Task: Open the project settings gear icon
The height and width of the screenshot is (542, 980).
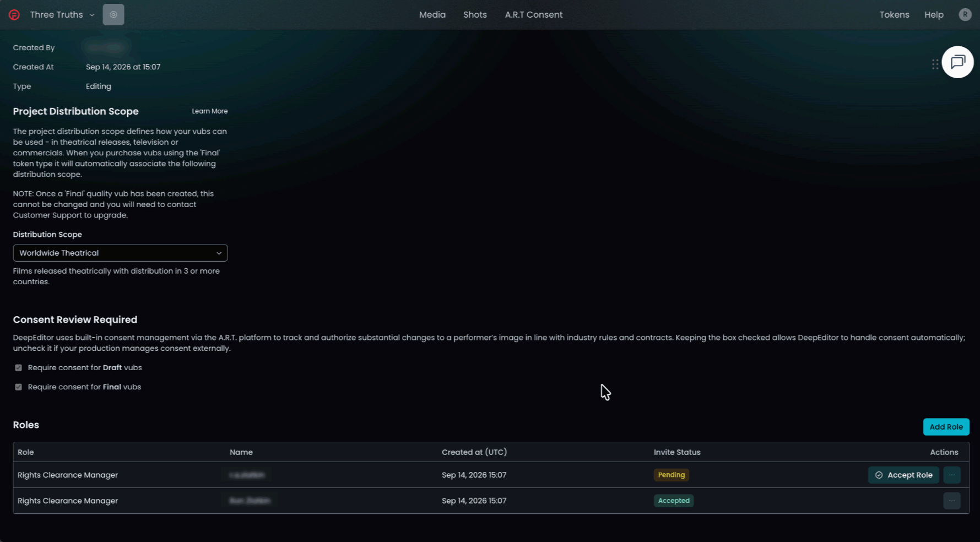Action: pyautogui.click(x=113, y=15)
